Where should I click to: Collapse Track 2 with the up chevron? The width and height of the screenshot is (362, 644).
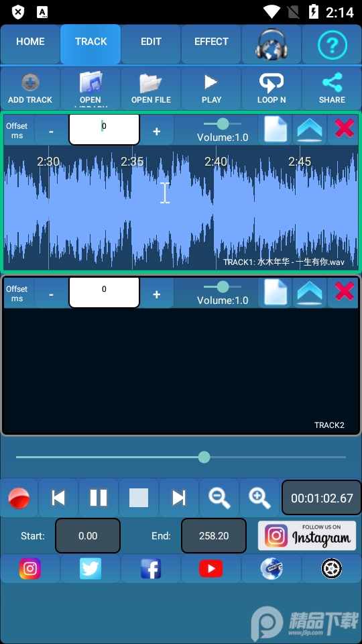[310, 293]
